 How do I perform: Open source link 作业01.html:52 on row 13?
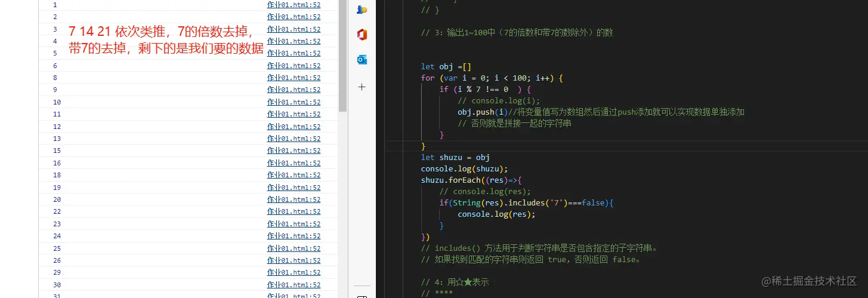pyautogui.click(x=294, y=139)
